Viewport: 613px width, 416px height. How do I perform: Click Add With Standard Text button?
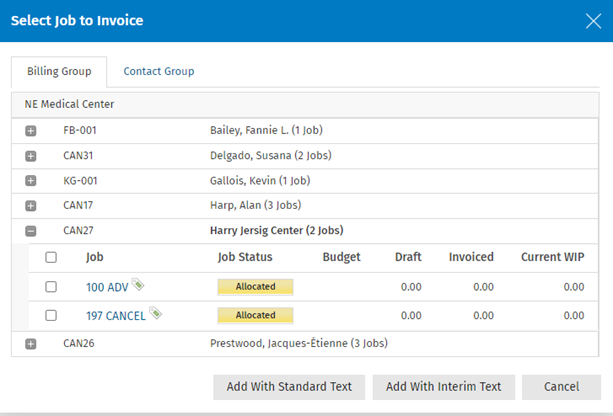[289, 387]
